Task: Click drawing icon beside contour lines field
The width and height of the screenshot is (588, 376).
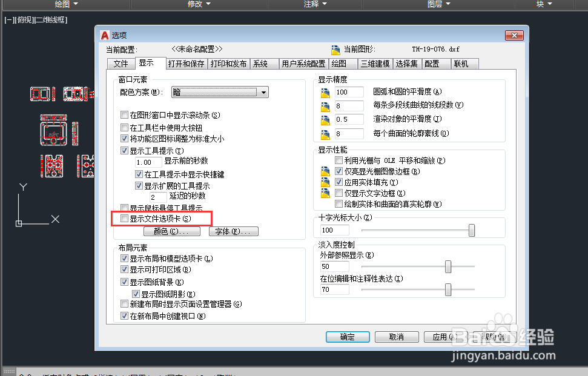Action: [325, 134]
